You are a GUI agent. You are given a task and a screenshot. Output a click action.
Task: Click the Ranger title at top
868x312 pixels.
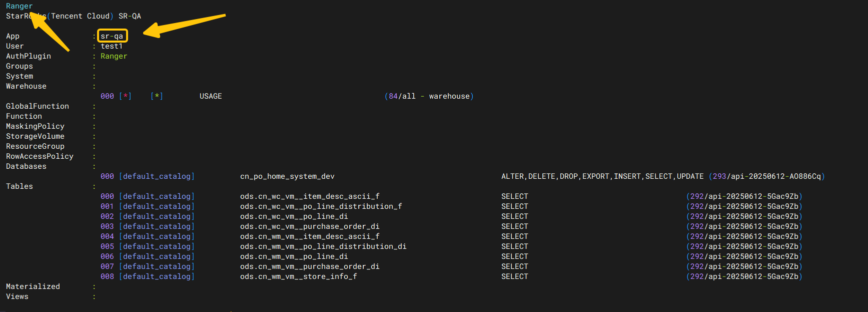point(19,6)
